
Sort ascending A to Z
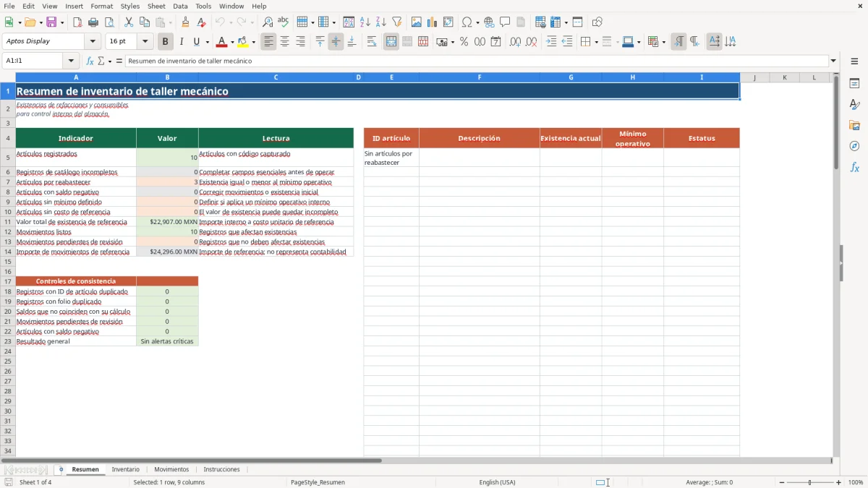[365, 22]
